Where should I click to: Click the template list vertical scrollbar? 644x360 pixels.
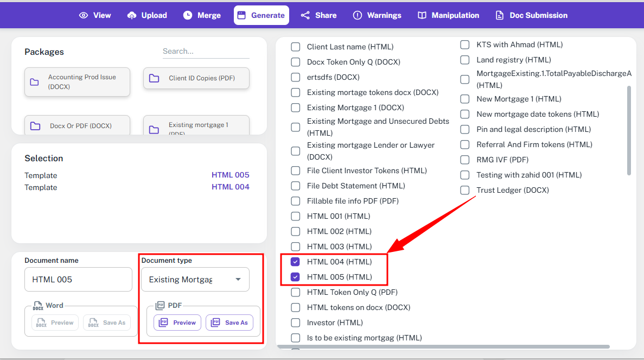coord(629,130)
